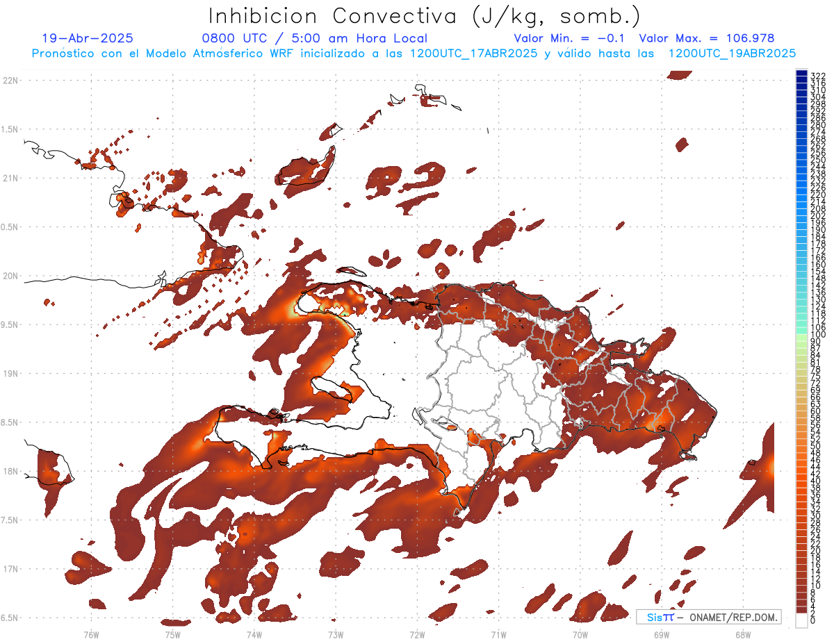834x644 pixels.
Task: Click the date '19-Abr-2025'
Action: pos(88,38)
